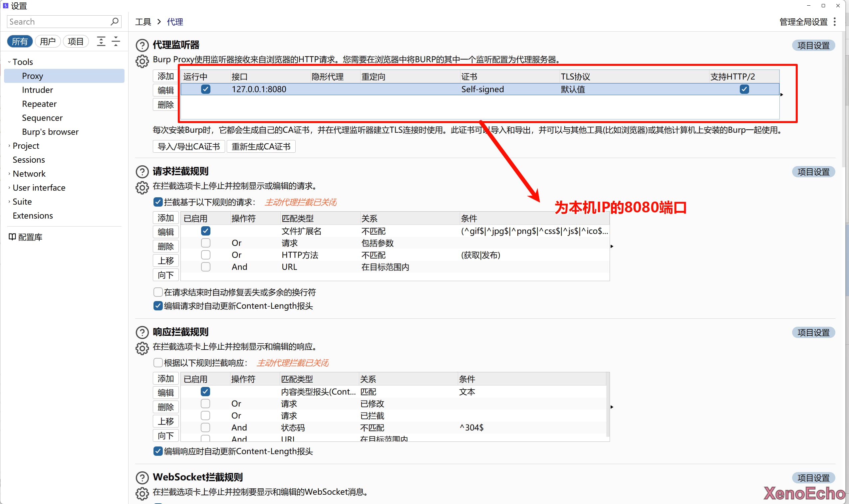Viewport: 849px width, 504px height.
Task: Open the three-dot menu beside 管理全局设置
Action: 834,22
